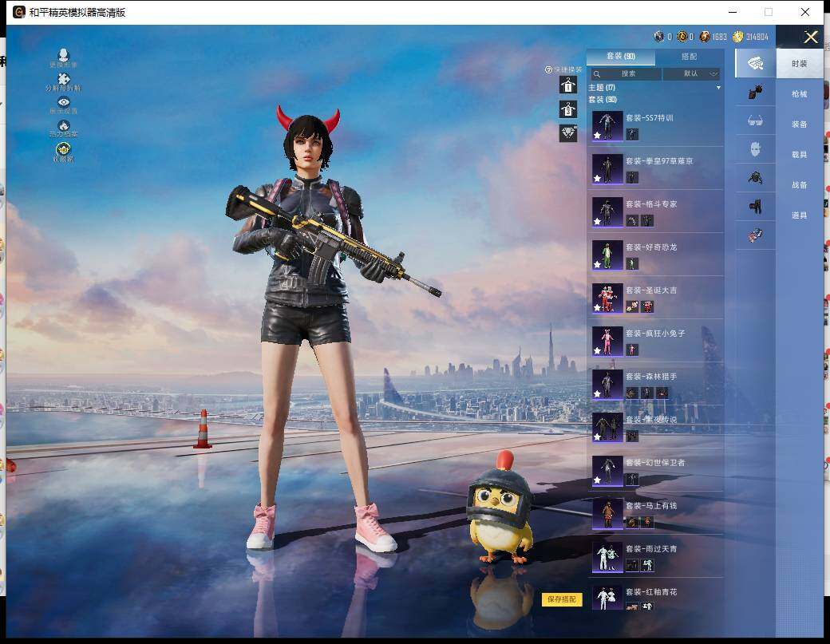Select quick outfit hanger slot 3
This screenshot has height=644, width=830.
[x=568, y=109]
